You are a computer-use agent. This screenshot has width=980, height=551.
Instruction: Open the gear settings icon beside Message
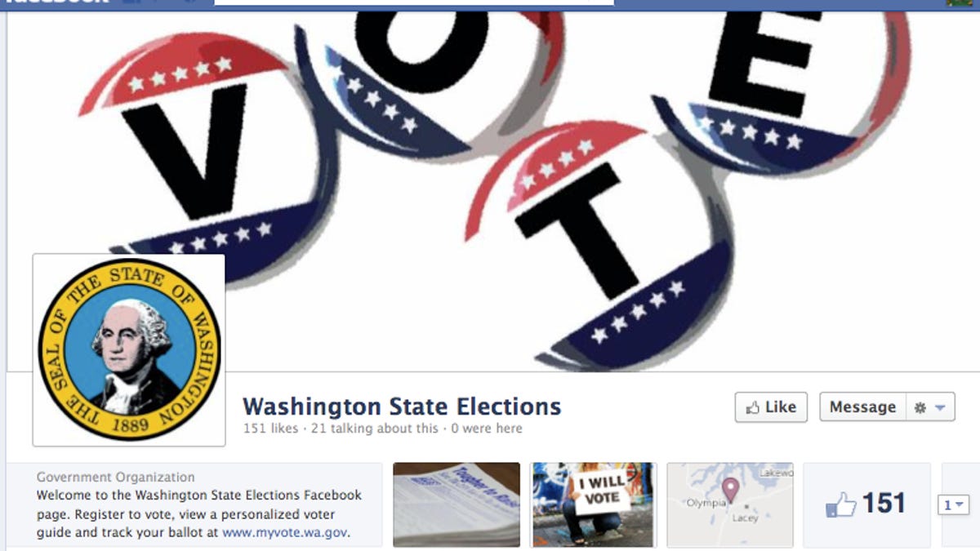coord(920,407)
